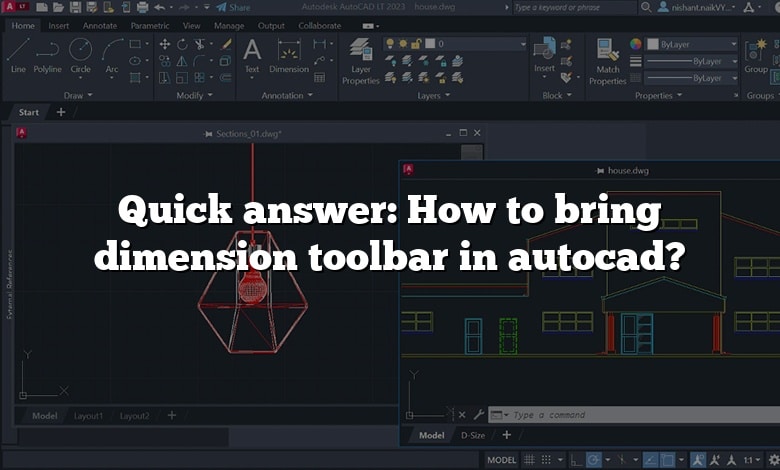Add new layout in Sections_01.dwg window
Viewport: 780px width, 470px height.
172,415
